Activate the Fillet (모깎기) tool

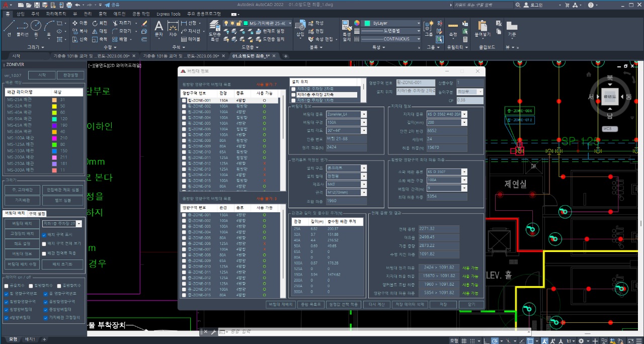coord(122,31)
